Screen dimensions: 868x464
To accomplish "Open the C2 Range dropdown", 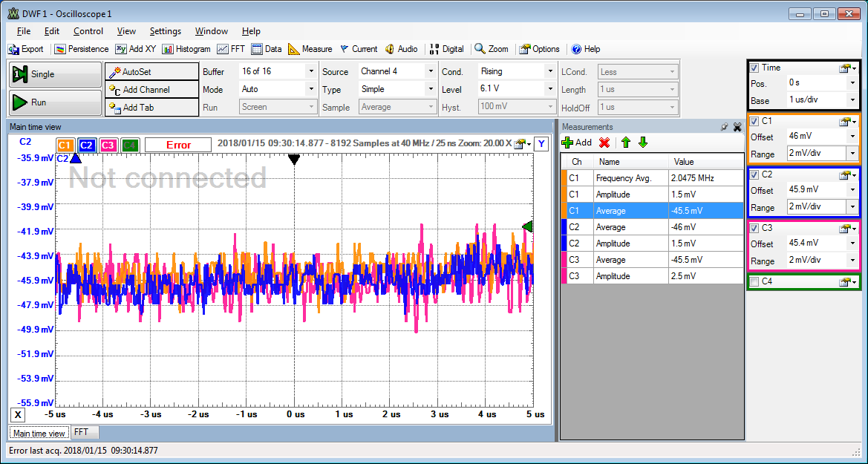I will point(852,208).
